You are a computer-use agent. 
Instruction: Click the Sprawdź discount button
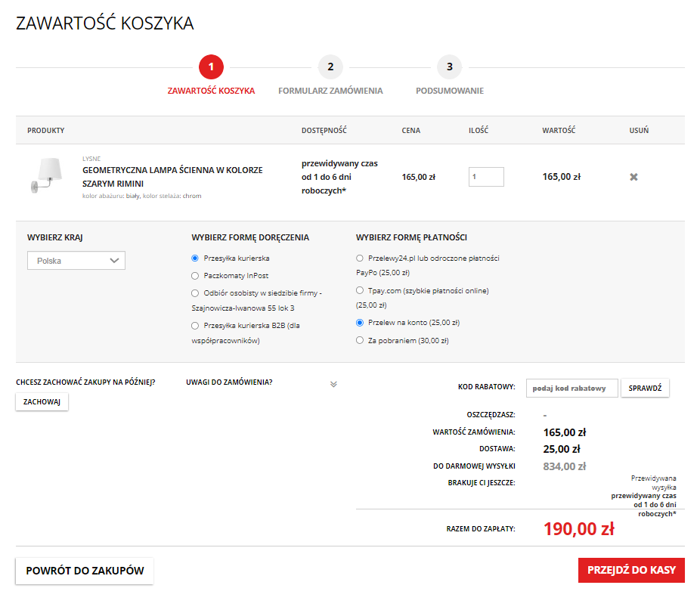pos(645,388)
